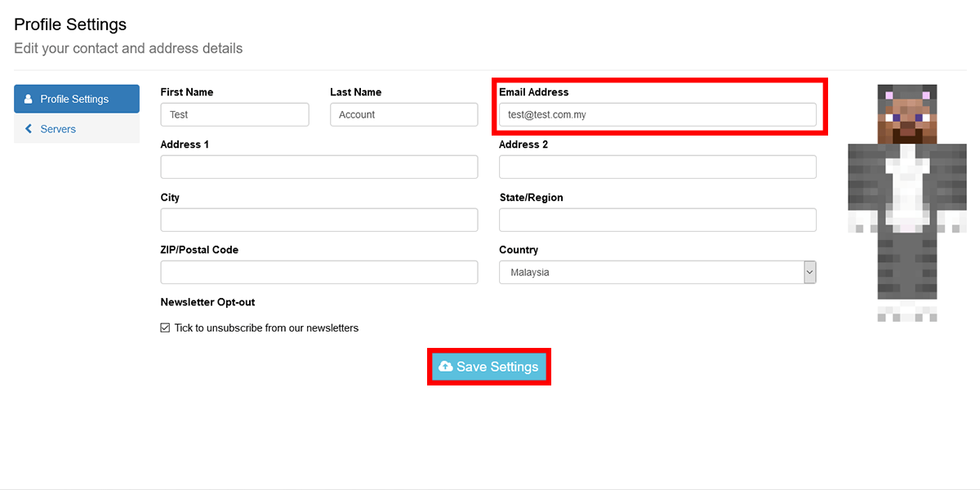Click the Save Settings button

[x=489, y=366]
